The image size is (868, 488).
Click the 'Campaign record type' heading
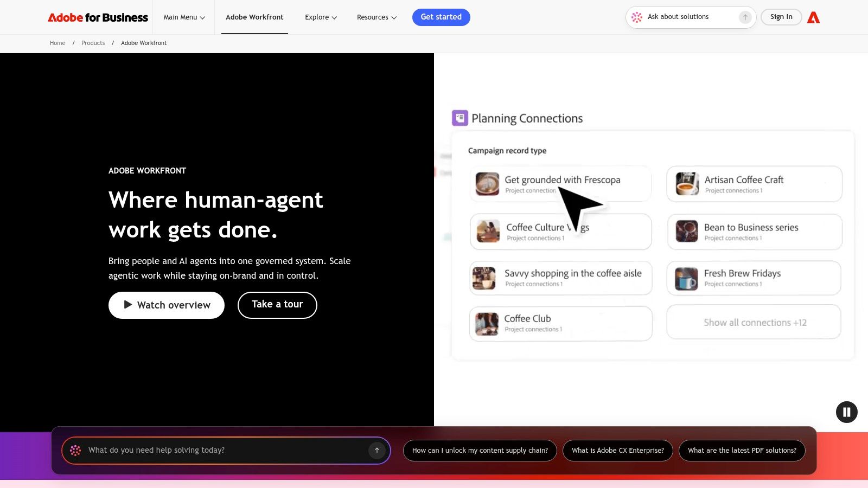pos(507,151)
